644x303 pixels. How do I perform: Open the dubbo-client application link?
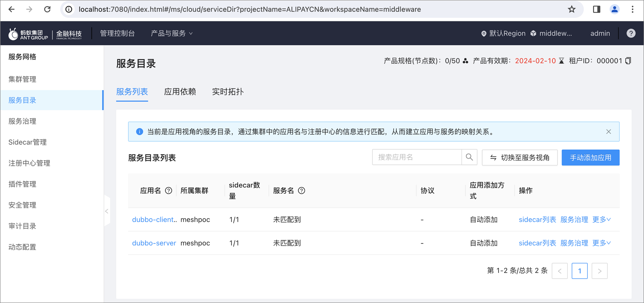click(154, 219)
